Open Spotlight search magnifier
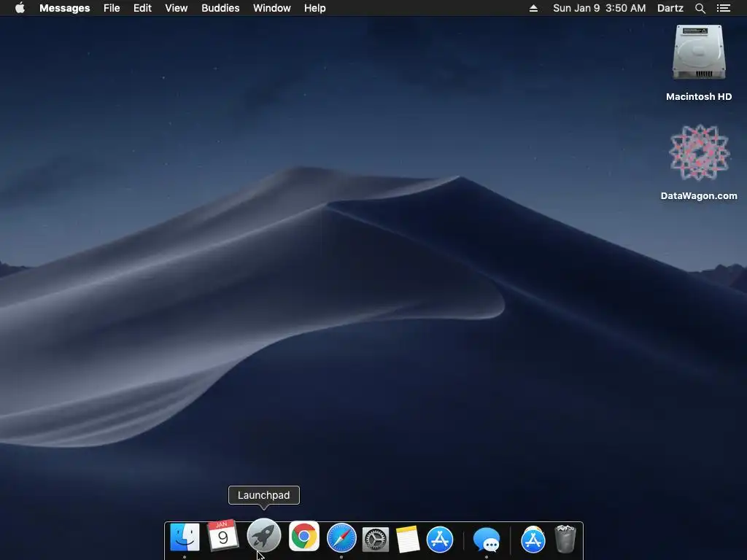Viewport: 747px width, 560px height. tap(700, 8)
